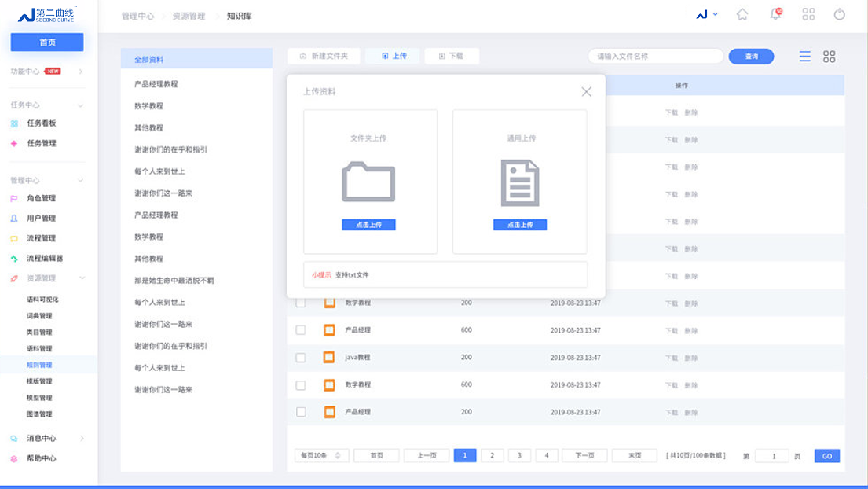Switch to list view layout icon

click(x=805, y=57)
